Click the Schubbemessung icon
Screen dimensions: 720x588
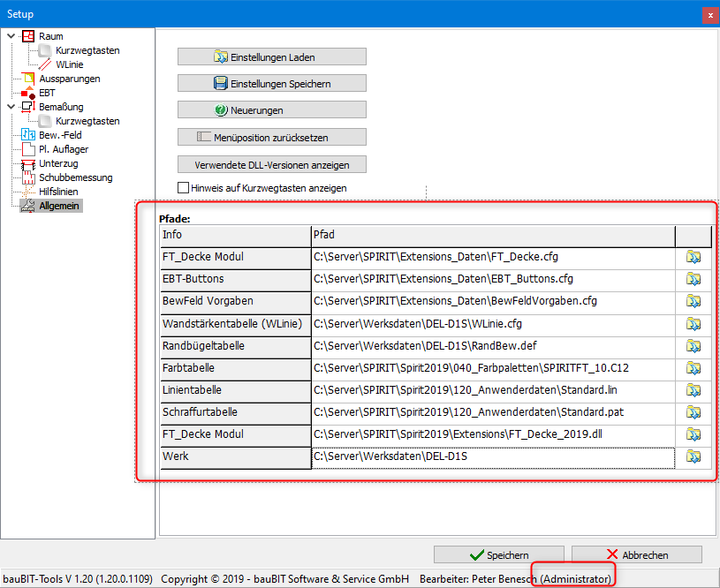pos(28,177)
